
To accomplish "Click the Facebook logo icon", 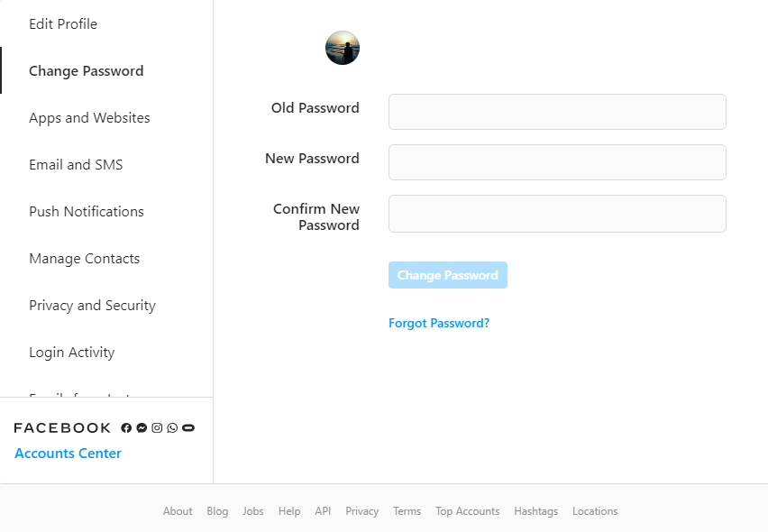I will [126, 427].
